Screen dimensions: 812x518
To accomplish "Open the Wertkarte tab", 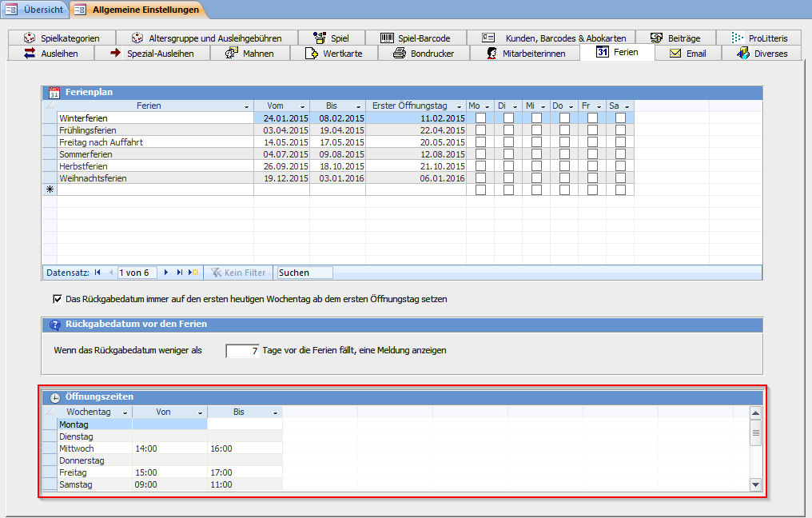I will click(x=334, y=54).
